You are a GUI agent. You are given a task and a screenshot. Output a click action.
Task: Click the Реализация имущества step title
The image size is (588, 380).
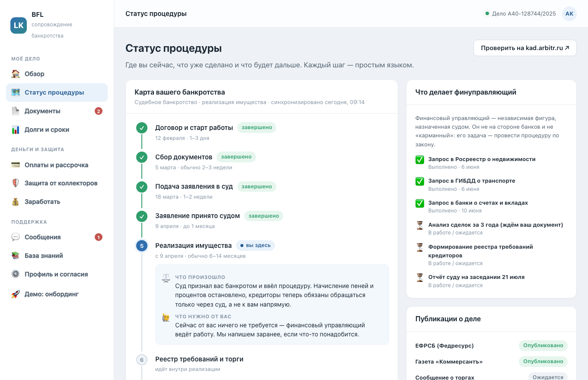click(193, 246)
